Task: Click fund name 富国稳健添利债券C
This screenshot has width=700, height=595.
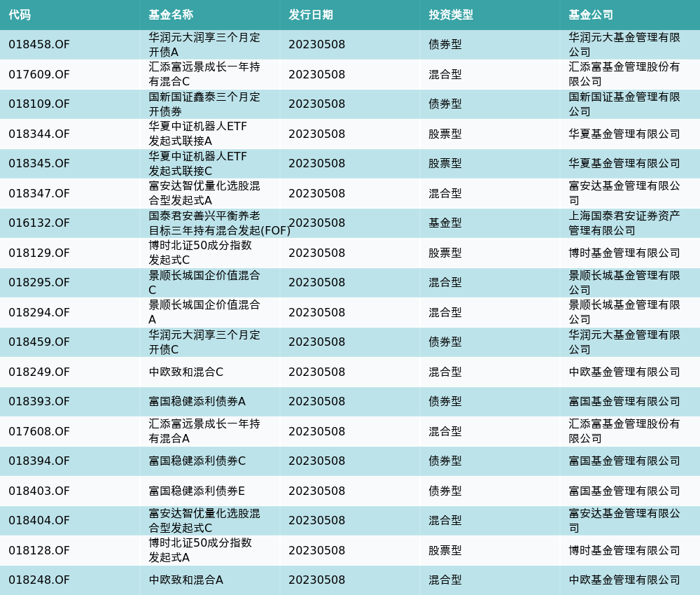Action: [197, 461]
